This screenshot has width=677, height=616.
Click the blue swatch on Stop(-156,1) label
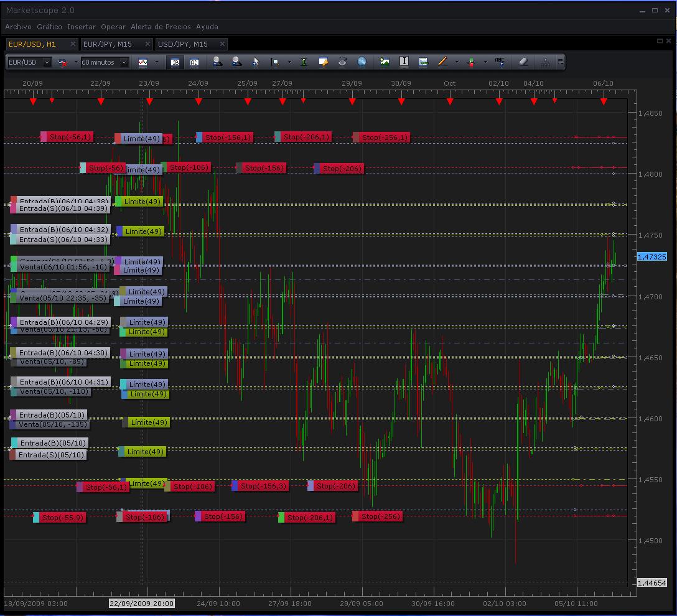click(x=199, y=138)
